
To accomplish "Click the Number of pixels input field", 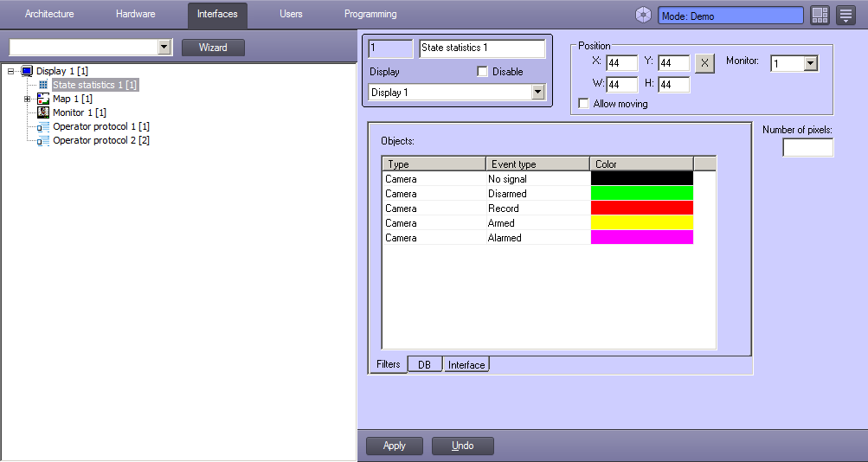I will coord(807,148).
